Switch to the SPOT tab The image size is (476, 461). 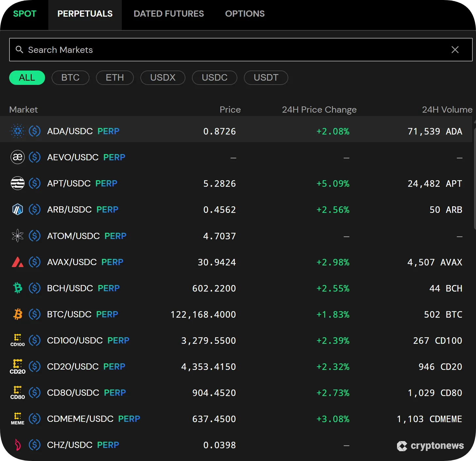coord(24,14)
